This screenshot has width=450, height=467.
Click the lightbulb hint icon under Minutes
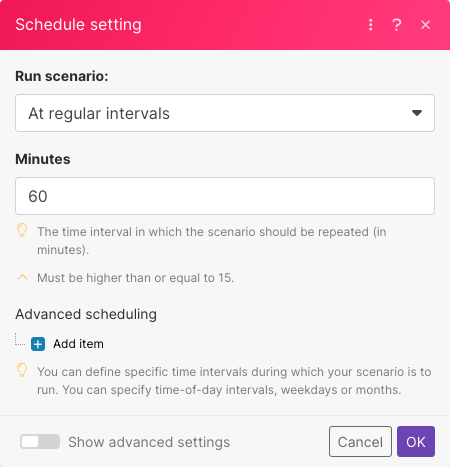22,230
